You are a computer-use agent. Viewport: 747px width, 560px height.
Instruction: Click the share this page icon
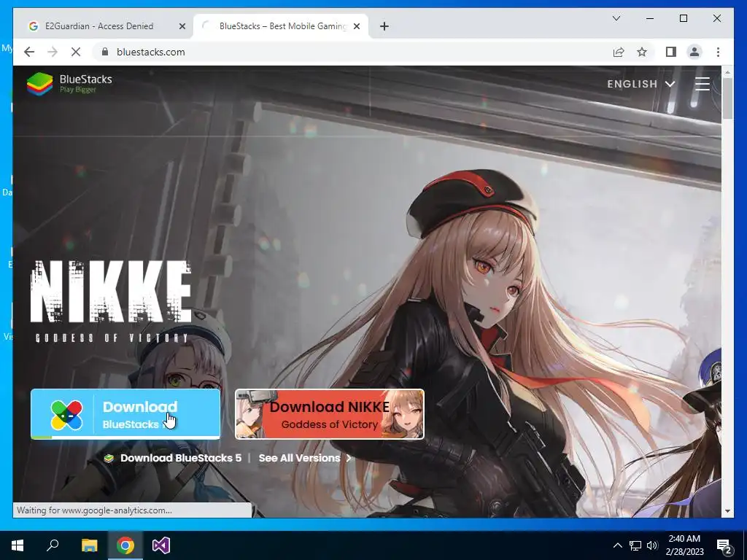click(619, 52)
